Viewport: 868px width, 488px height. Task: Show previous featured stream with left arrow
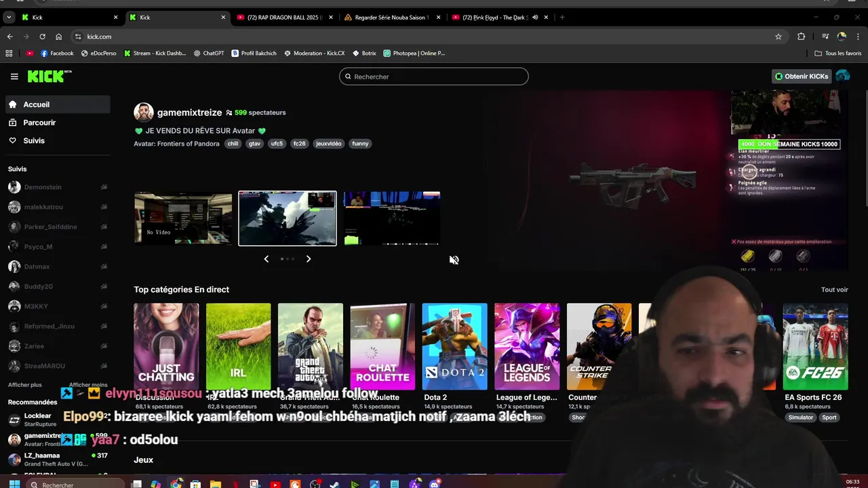266,259
